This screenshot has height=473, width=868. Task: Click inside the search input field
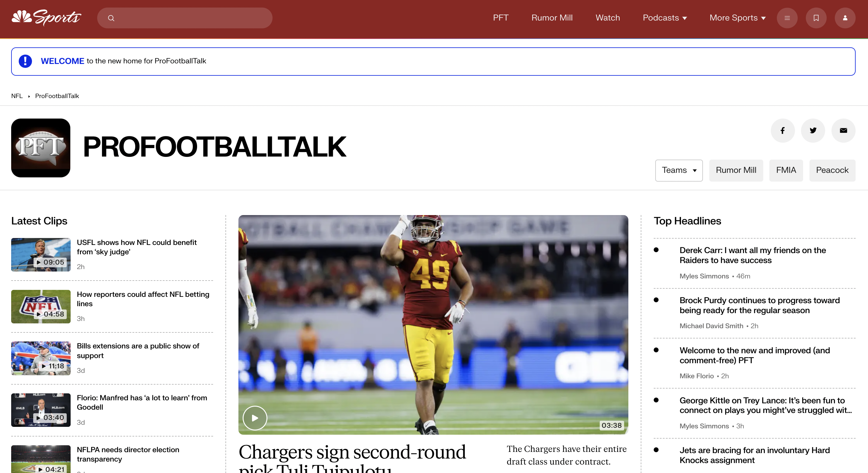(x=185, y=18)
